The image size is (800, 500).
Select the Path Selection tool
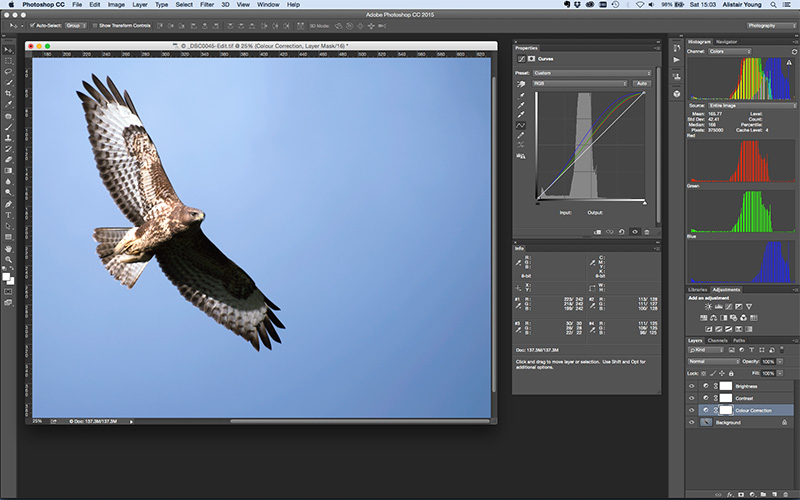tap(8, 226)
